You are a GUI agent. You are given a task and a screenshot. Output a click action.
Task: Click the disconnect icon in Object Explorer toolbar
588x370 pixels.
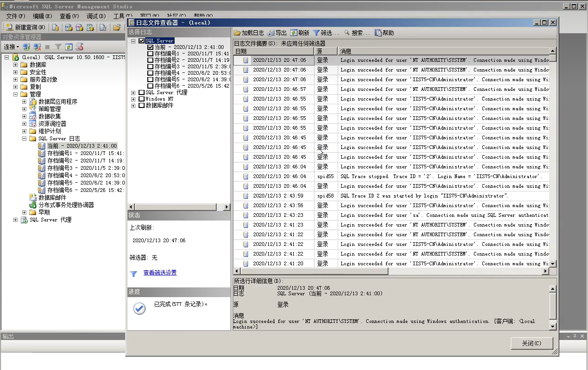[37, 47]
